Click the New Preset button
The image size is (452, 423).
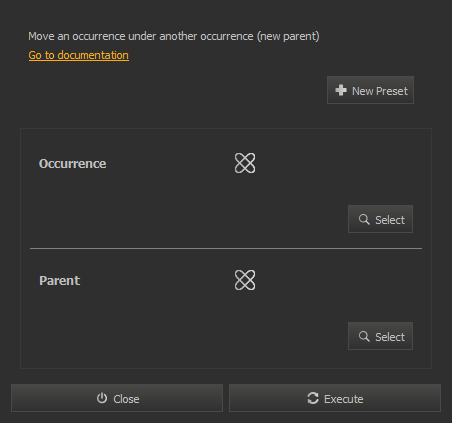(370, 90)
